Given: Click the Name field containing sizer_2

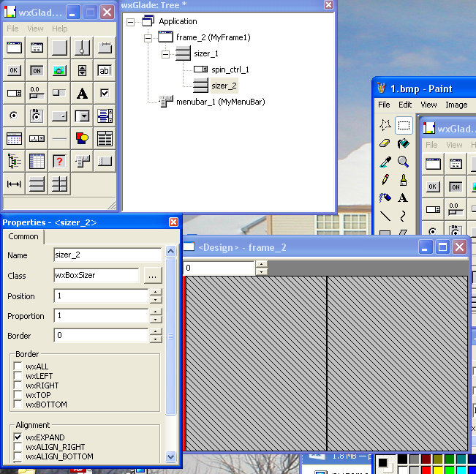Looking at the screenshot, I should 107,255.
